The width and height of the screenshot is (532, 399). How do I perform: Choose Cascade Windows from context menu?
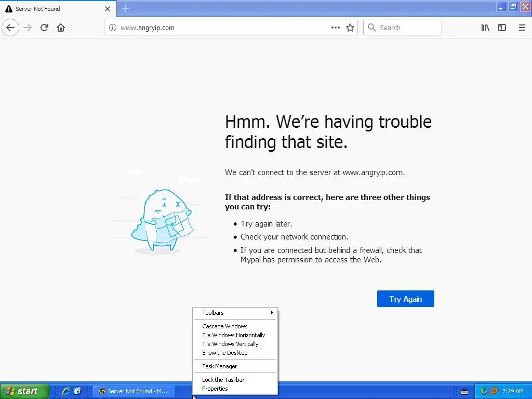coord(235,326)
